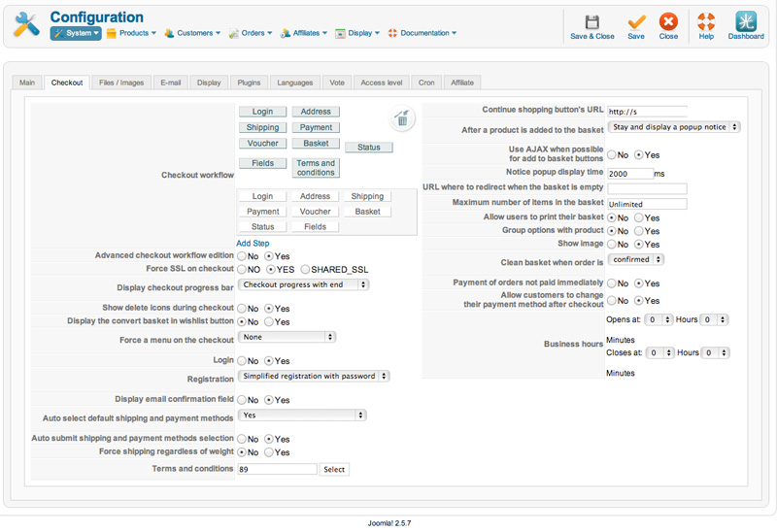
Task: Click the checkout workflow trash bin icon
Action: 402,119
